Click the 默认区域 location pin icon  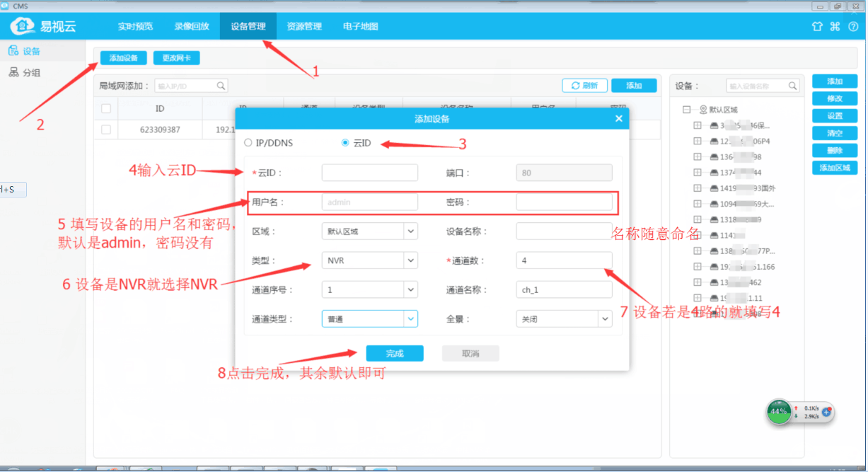[702, 110]
